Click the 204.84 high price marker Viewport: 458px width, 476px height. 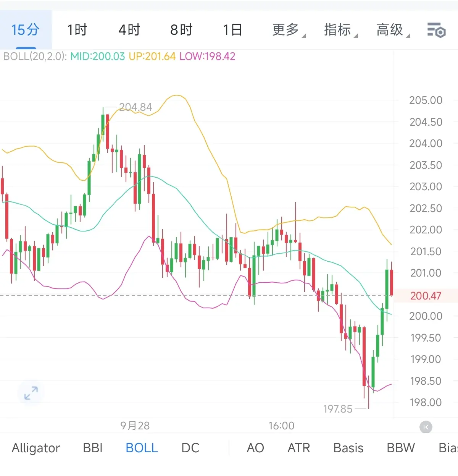click(135, 107)
